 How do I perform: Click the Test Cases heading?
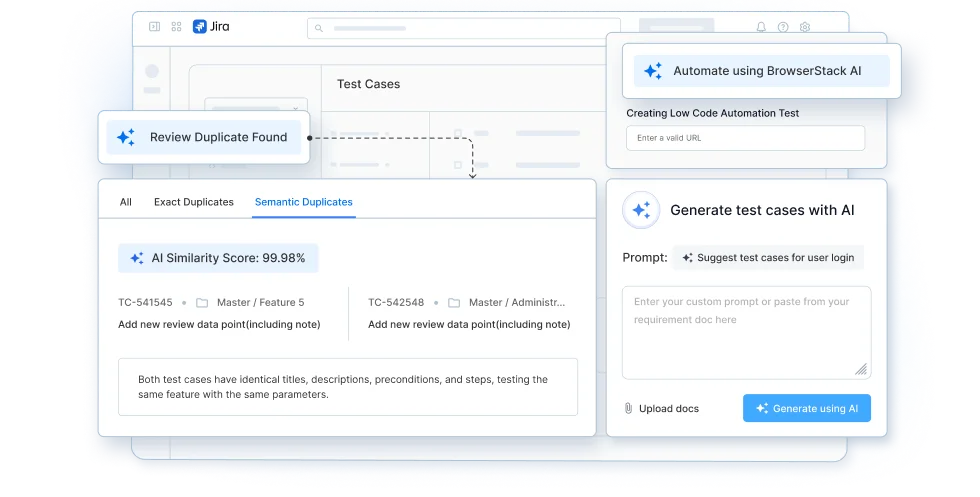[x=368, y=84]
